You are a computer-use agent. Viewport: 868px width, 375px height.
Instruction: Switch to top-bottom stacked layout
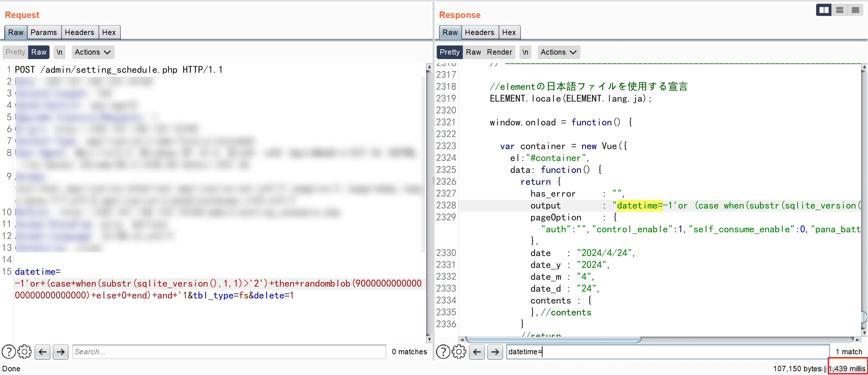(840, 10)
